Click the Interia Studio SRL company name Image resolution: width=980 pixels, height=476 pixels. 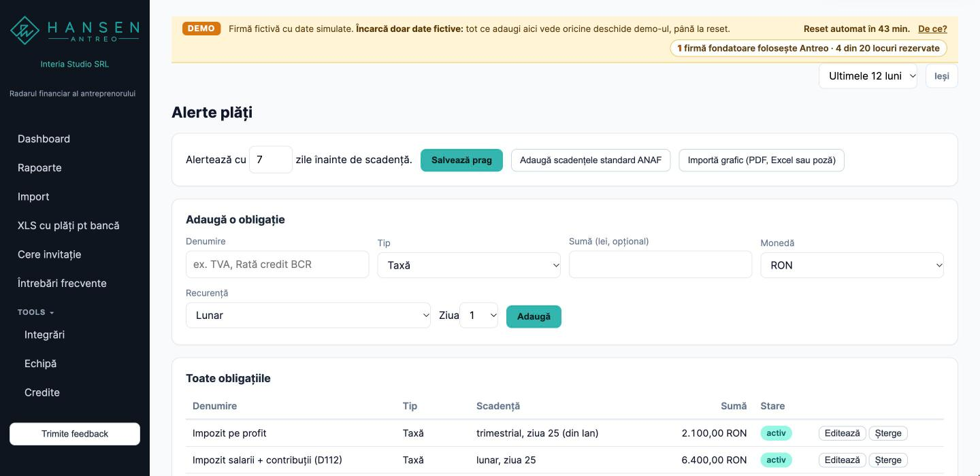[75, 64]
